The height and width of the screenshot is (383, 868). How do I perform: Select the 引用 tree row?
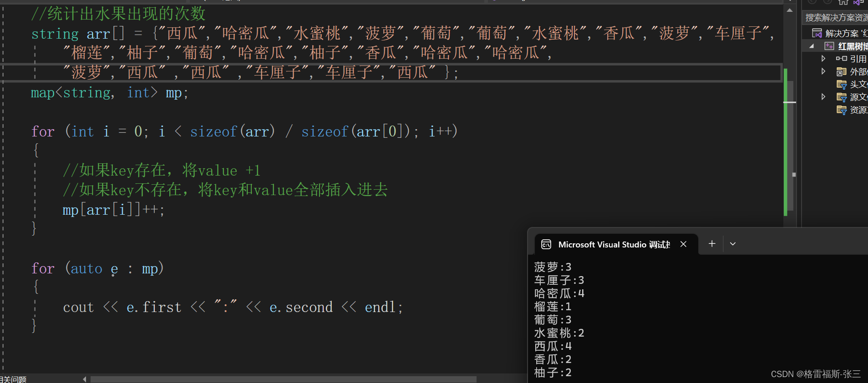pyautogui.click(x=835, y=59)
